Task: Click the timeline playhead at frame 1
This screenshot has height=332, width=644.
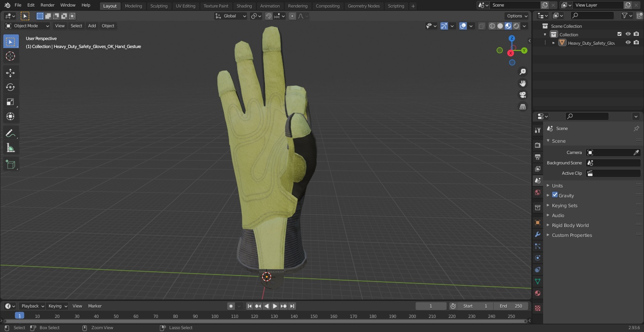Action: (19, 316)
